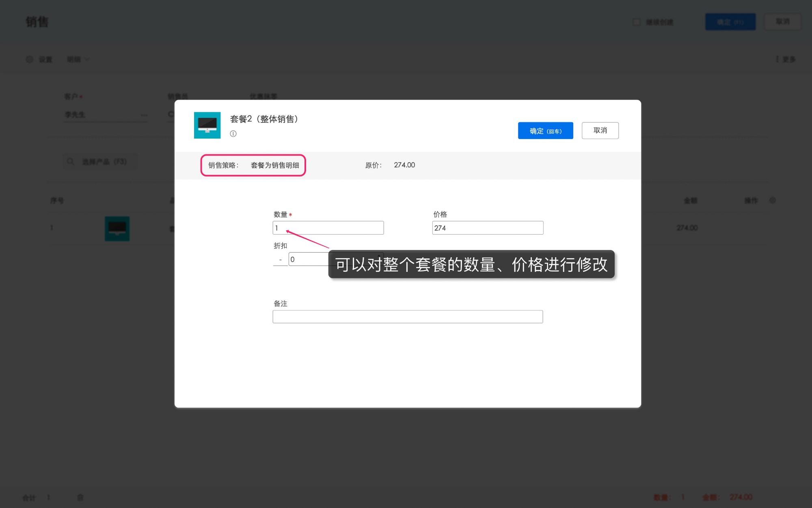Open 设置 gear icon in page toolbar
This screenshot has width=812, height=508.
[30, 59]
